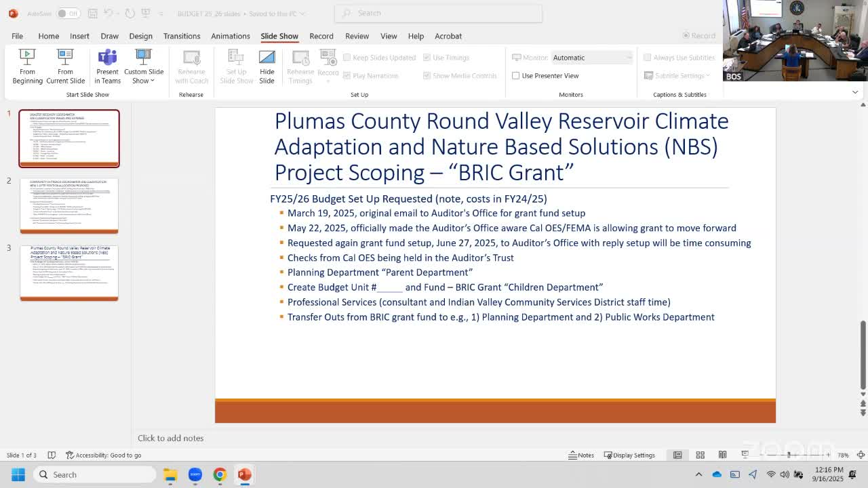Viewport: 868px width, 488px height.
Task: Open Display Settings in status bar
Action: (x=629, y=455)
